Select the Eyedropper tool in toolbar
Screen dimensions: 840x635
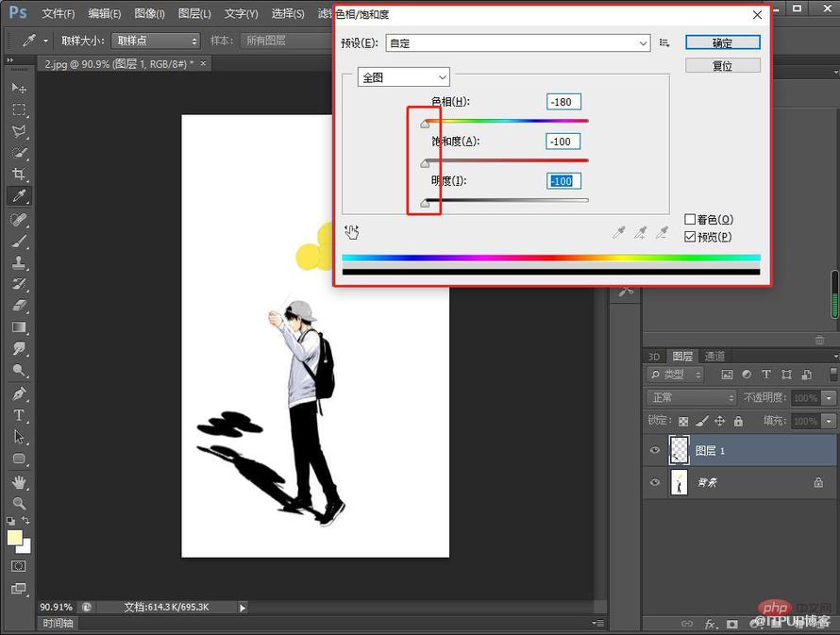[x=19, y=196]
